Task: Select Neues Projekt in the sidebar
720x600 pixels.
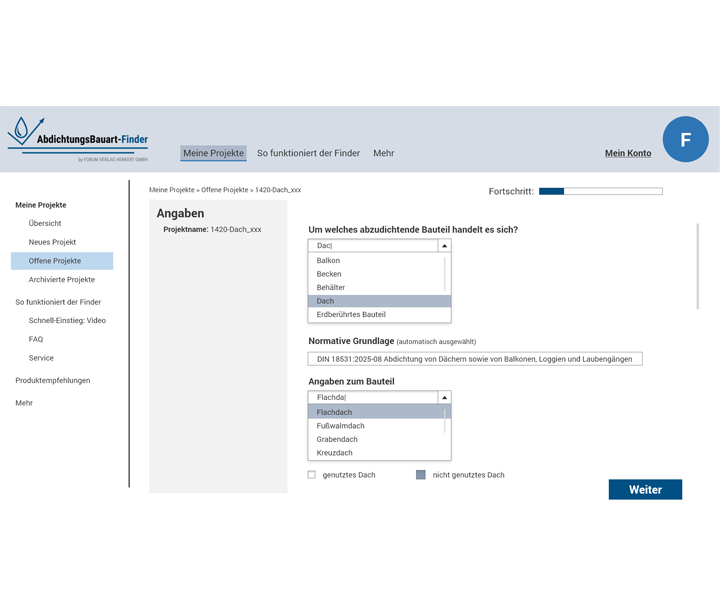Action: tap(52, 242)
